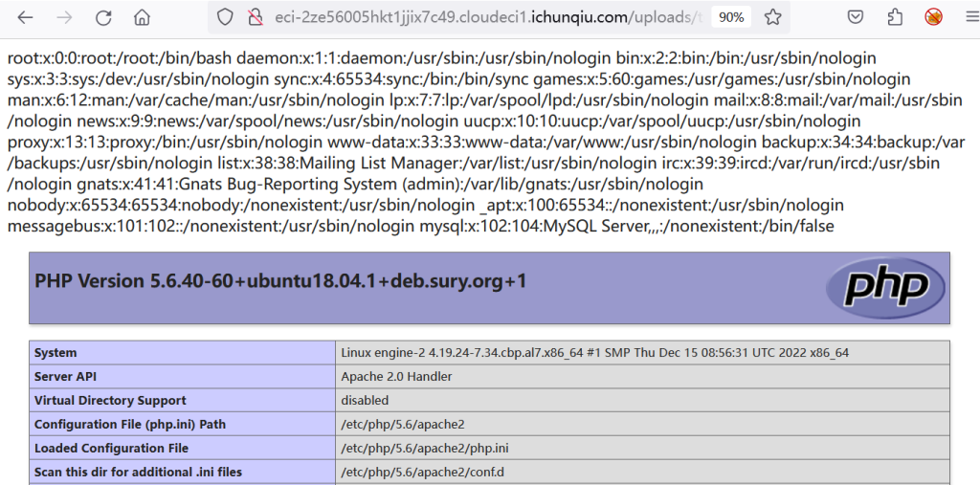Select Configuration File (php.ini) Path label

pyautogui.click(x=130, y=425)
